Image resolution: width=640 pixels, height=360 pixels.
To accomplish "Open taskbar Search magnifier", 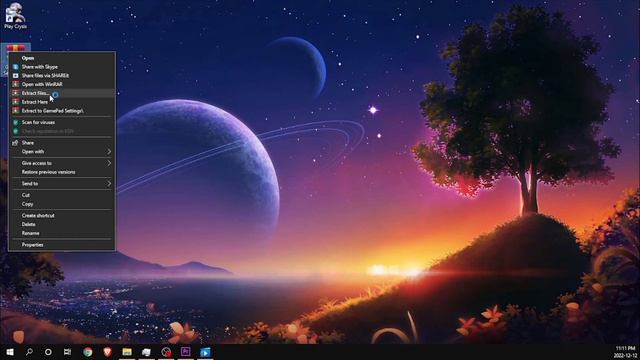I will point(29,352).
